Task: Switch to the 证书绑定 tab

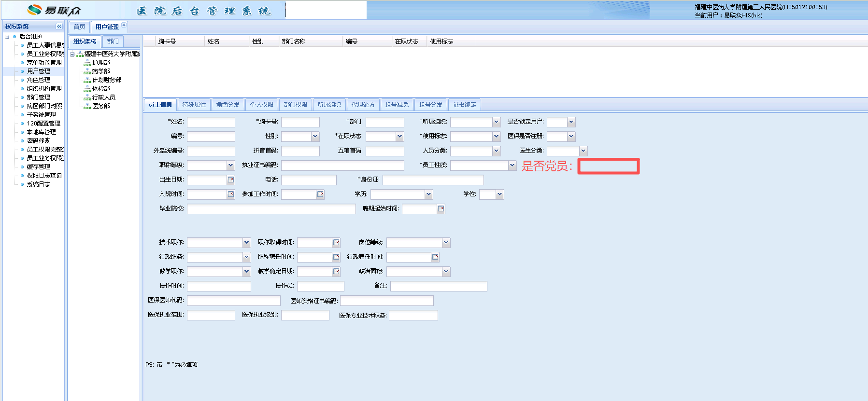Action: 465,105
